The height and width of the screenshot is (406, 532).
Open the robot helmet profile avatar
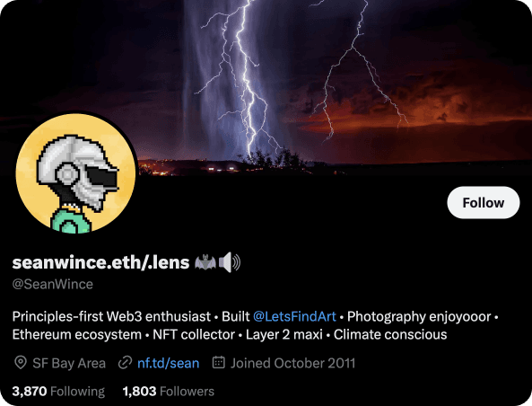pos(75,173)
